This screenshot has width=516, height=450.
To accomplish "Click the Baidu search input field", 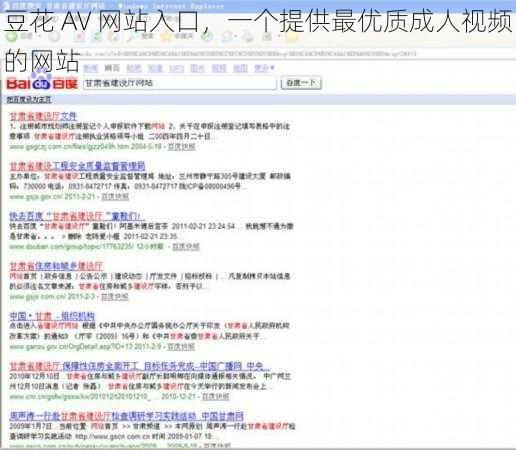I will coord(180,83).
